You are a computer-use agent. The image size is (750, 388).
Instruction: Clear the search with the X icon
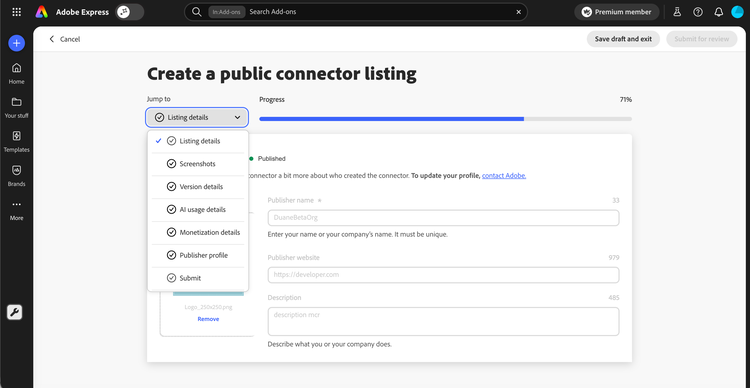tap(518, 12)
